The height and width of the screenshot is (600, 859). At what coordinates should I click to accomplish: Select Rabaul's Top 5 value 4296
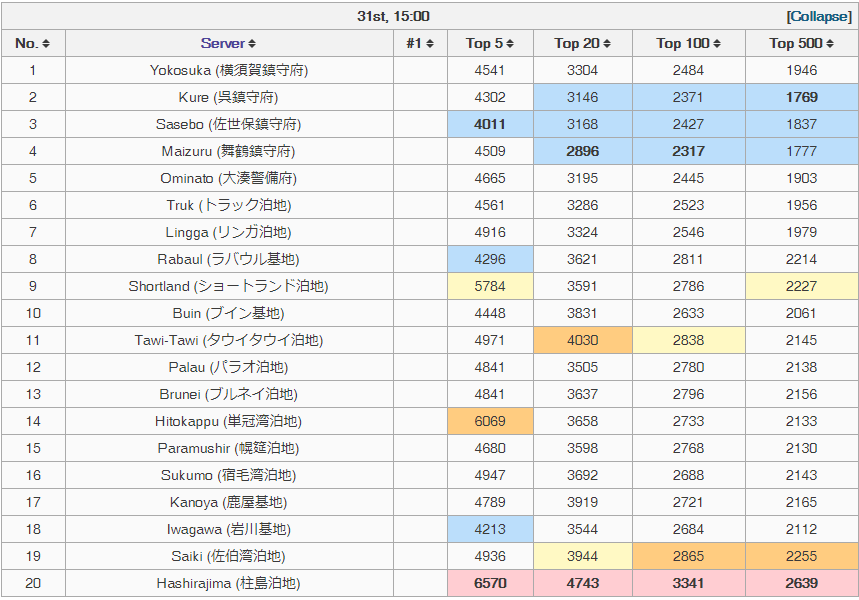(490, 259)
